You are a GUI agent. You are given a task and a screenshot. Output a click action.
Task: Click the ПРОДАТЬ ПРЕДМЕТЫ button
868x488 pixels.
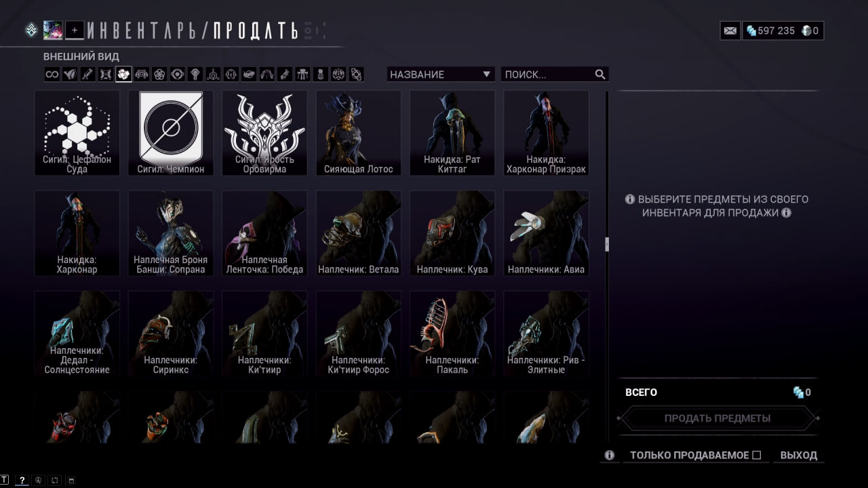tap(717, 418)
